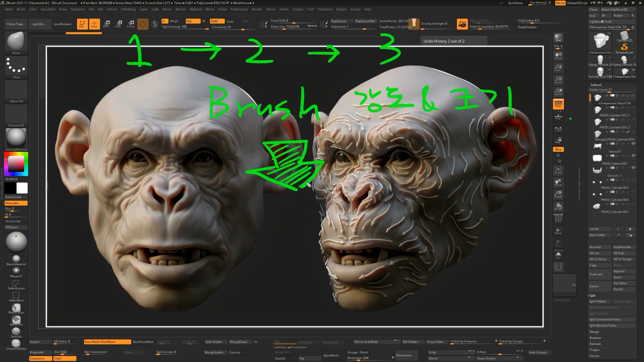Viewport: 644px width, 362px height.
Task: Open the Stroke menu
Action: [x=283, y=9]
